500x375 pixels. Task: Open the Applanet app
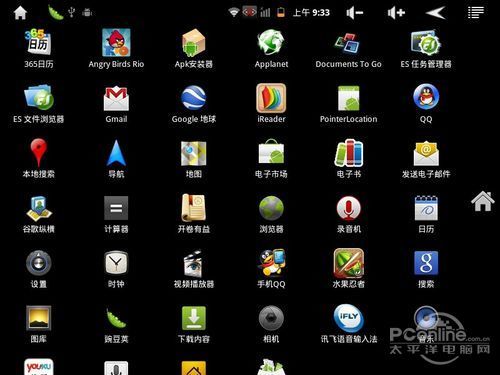pyautogui.click(x=271, y=43)
